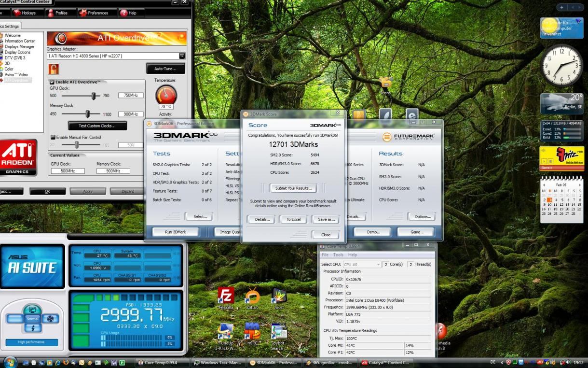Click Demo button in 3DMark06
This screenshot has height=368, width=588.
point(373,232)
